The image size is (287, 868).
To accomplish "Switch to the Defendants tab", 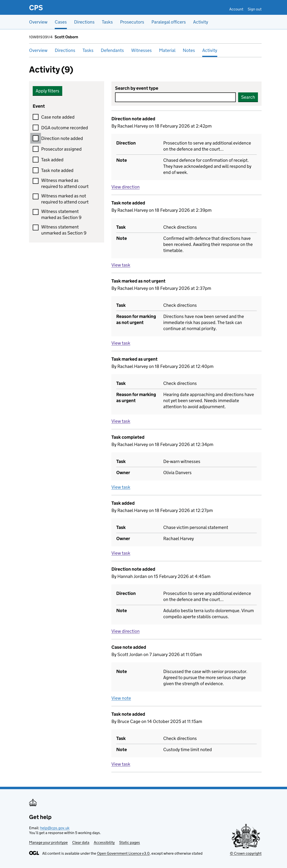I will [x=112, y=50].
